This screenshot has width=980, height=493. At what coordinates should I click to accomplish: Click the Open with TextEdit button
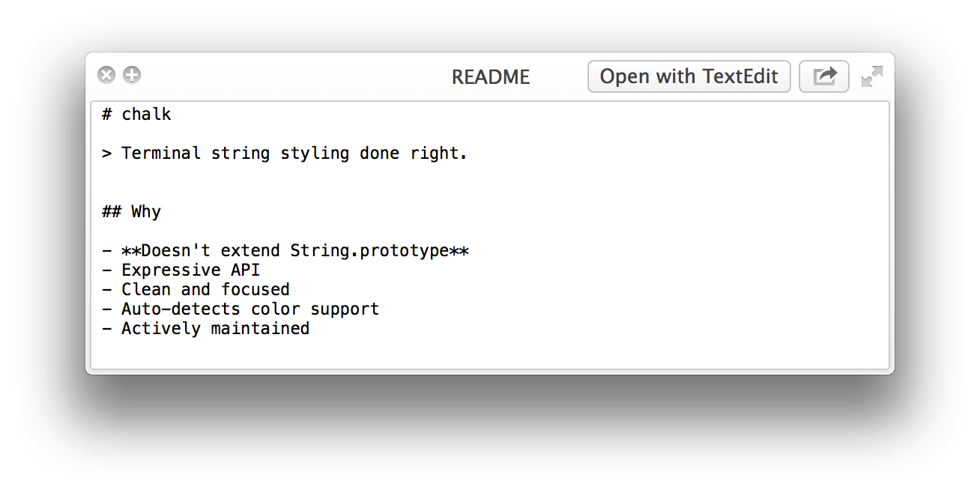point(689,76)
